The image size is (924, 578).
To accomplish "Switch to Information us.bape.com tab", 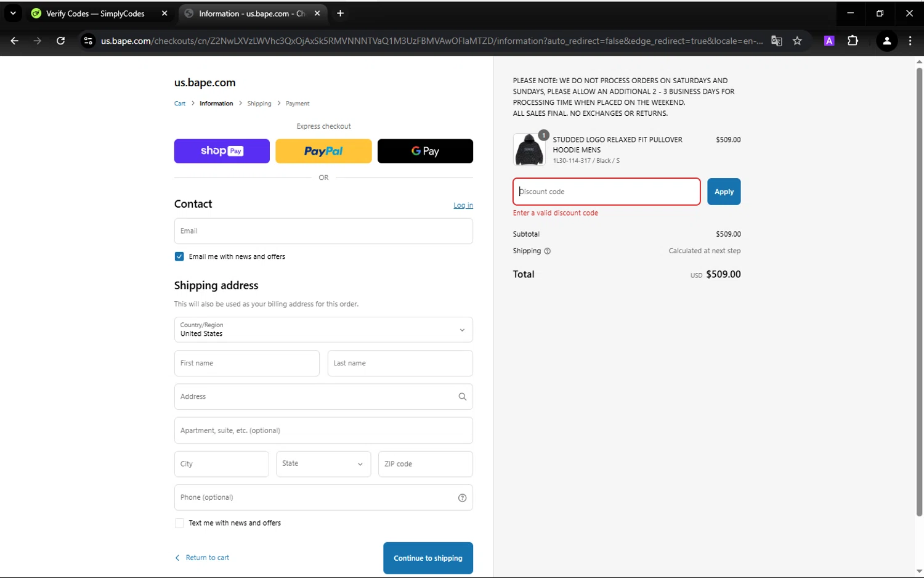I will pos(253,14).
